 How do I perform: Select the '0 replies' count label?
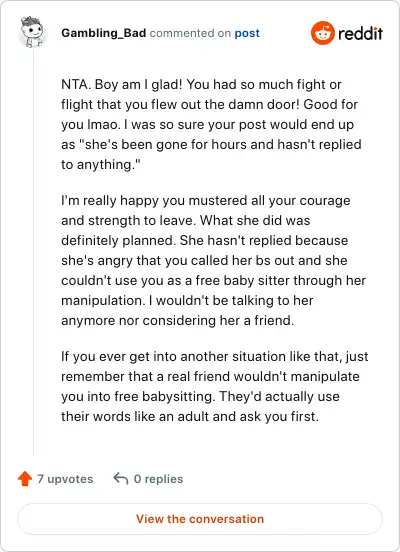(158, 479)
